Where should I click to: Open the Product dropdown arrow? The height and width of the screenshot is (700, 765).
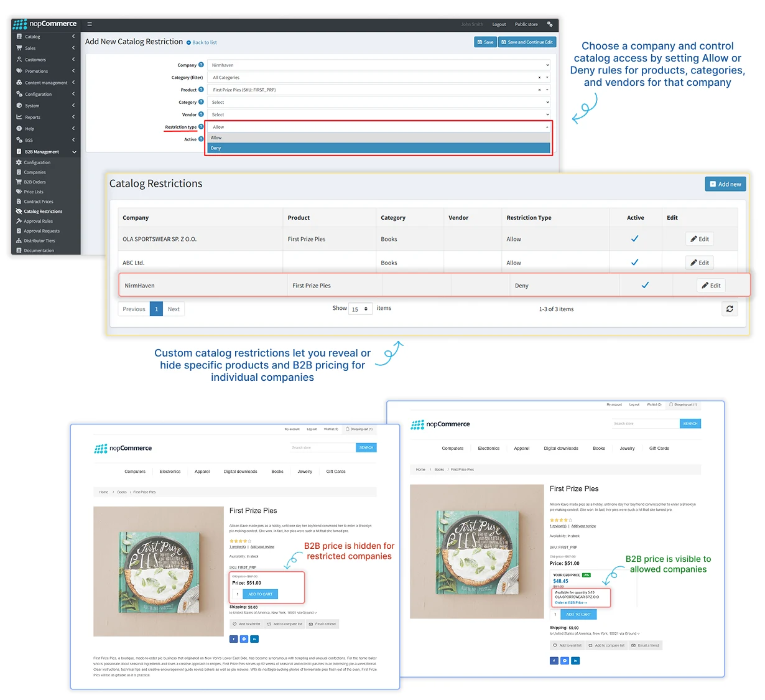point(547,90)
